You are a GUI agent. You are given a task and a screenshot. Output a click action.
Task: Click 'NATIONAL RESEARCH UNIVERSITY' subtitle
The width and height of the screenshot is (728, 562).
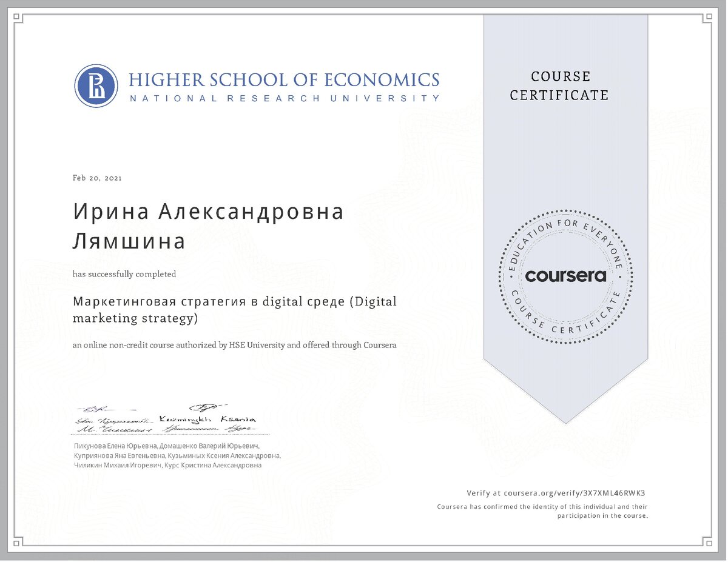(284, 98)
